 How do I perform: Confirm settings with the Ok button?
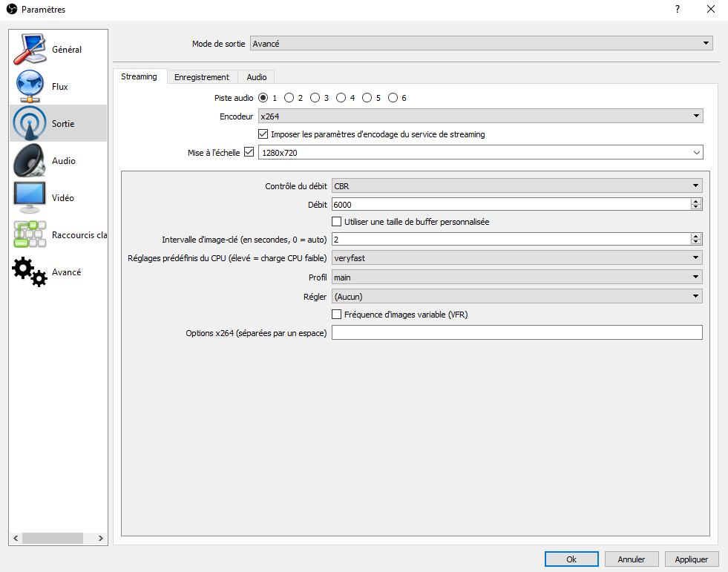click(x=571, y=559)
